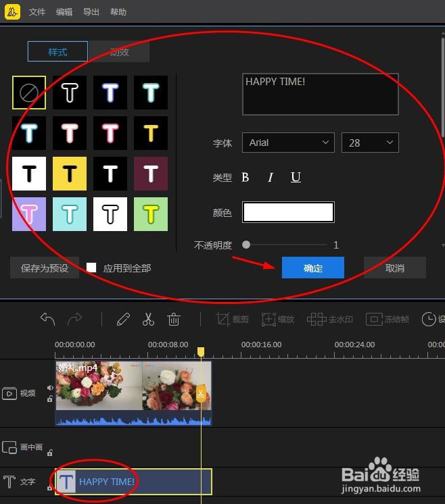This screenshot has width=445, height=504.
Task: Toggle lock on the video track
Action: tap(50, 399)
